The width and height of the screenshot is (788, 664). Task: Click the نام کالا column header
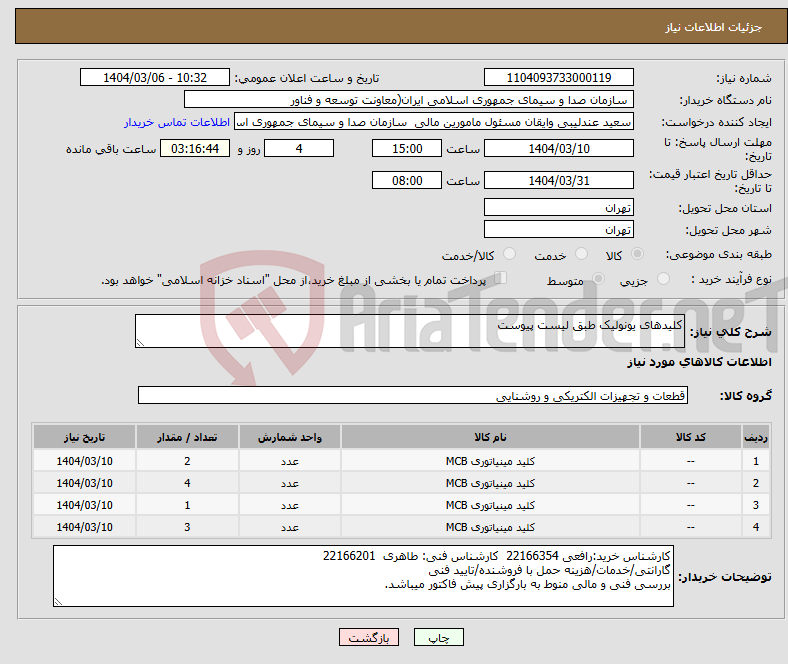(490, 437)
